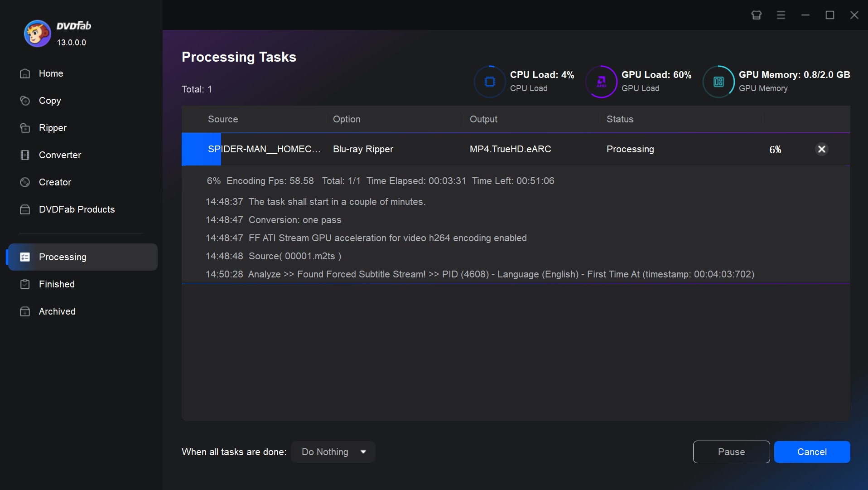868x490 pixels.
Task: Open the Converter module
Action: point(60,155)
